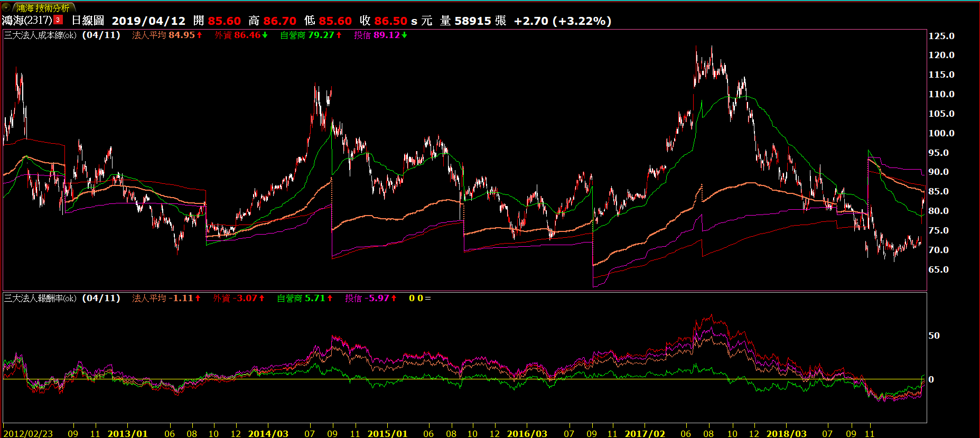Click the green down arrow after 投信 89.12
Screen dimensions: 980x438
point(404,35)
